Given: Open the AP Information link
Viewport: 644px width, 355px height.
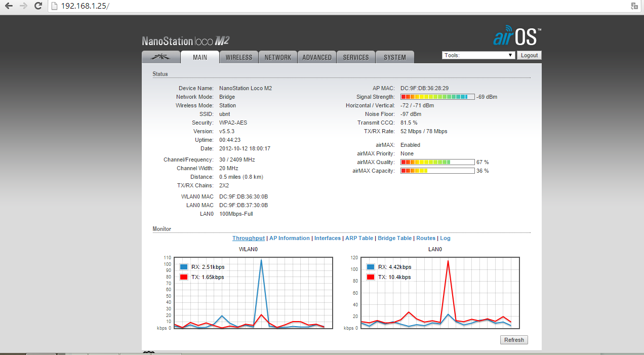Looking at the screenshot, I should tap(290, 238).
